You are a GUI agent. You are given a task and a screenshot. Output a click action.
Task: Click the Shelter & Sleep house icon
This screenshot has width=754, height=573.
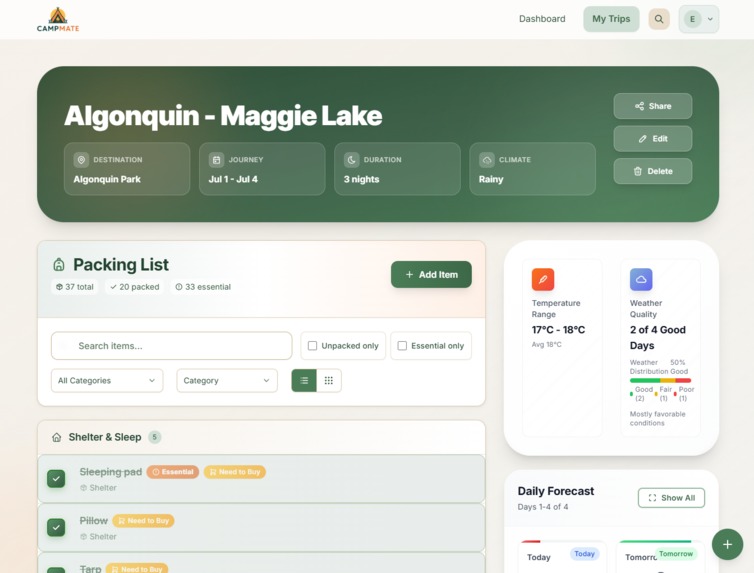coord(57,437)
